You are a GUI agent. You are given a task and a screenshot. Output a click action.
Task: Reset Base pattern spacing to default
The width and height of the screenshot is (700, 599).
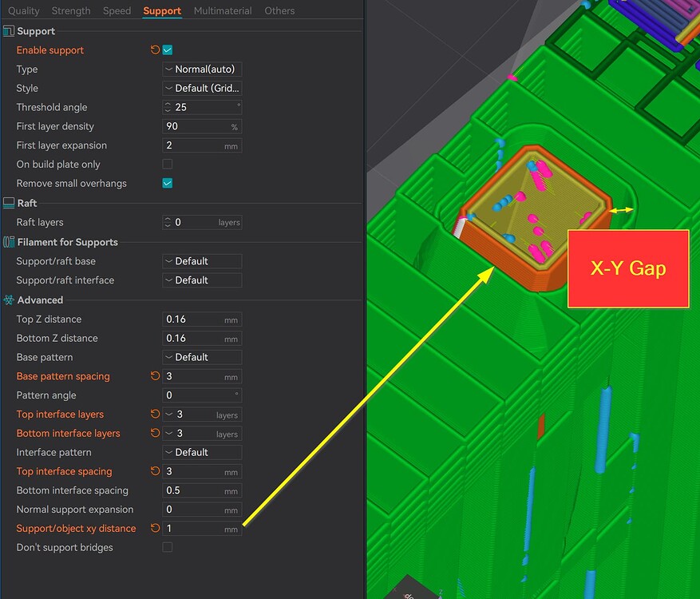(x=155, y=376)
